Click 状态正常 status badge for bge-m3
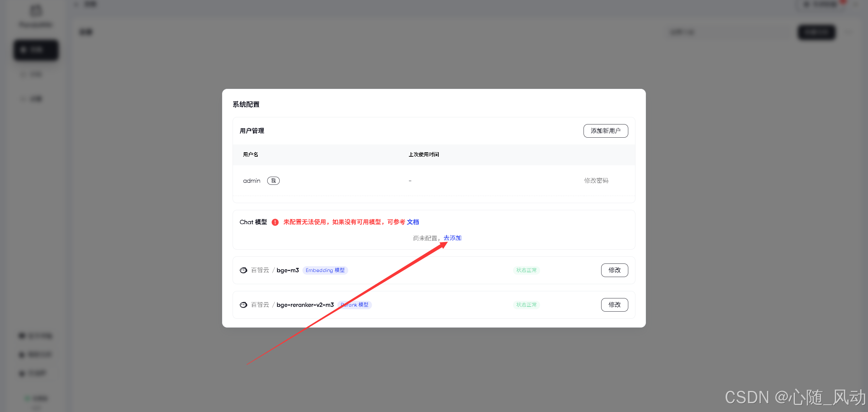The image size is (868, 412). click(526, 270)
